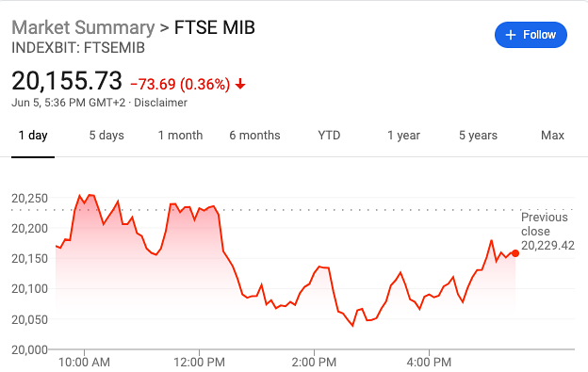Click the 20,155.73 index price
Image resolution: width=588 pixels, height=372 pixels.
pos(67,81)
